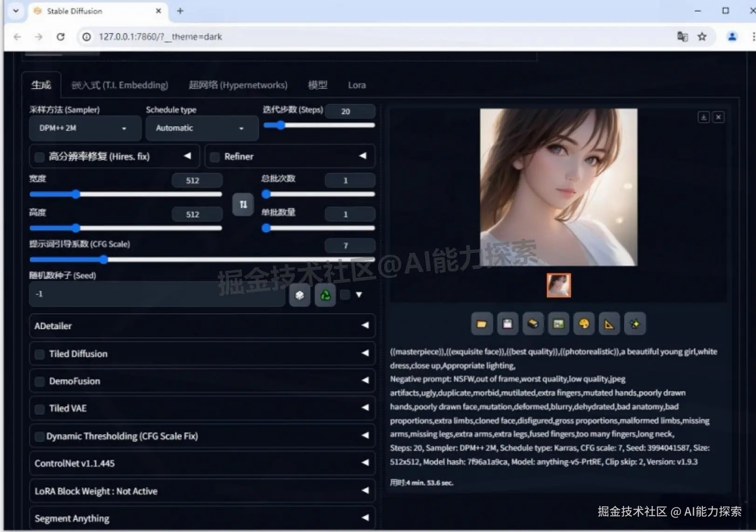Open the Schedule type dropdown
Image resolution: width=756 pixels, height=532 pixels.
[202, 128]
